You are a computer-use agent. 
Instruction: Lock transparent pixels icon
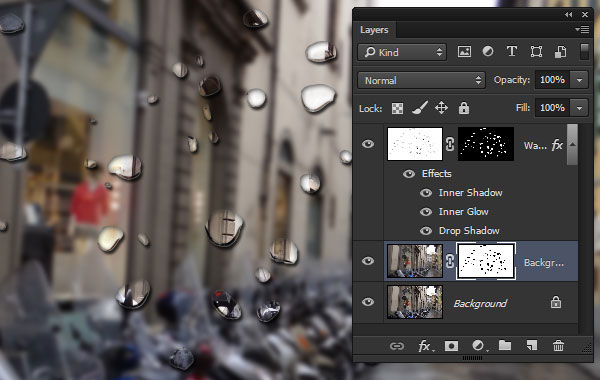click(397, 108)
